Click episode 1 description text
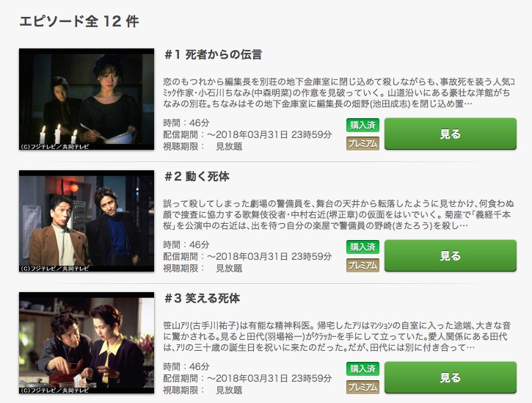532x403 pixels. click(339, 92)
